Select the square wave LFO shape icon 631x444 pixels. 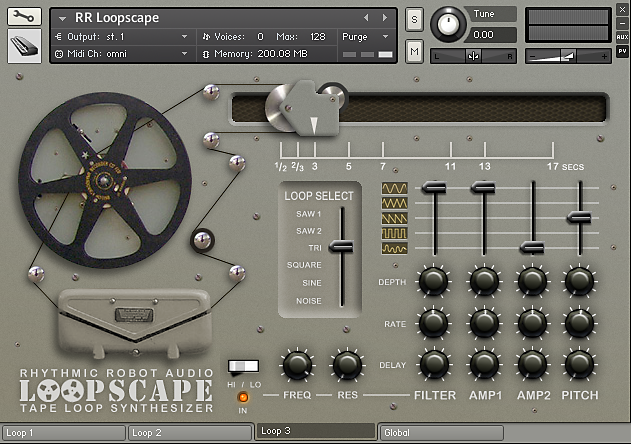coord(394,233)
